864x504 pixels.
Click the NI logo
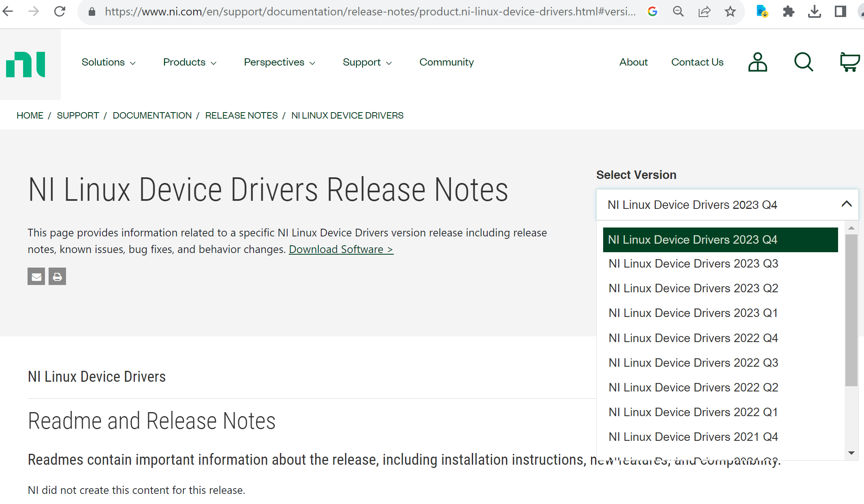pyautogui.click(x=26, y=64)
